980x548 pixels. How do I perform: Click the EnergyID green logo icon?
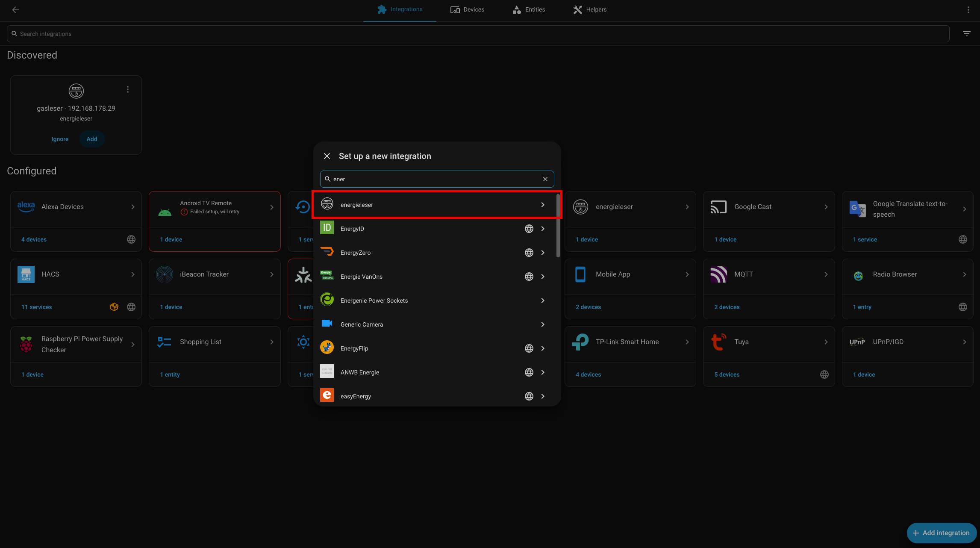tap(327, 228)
